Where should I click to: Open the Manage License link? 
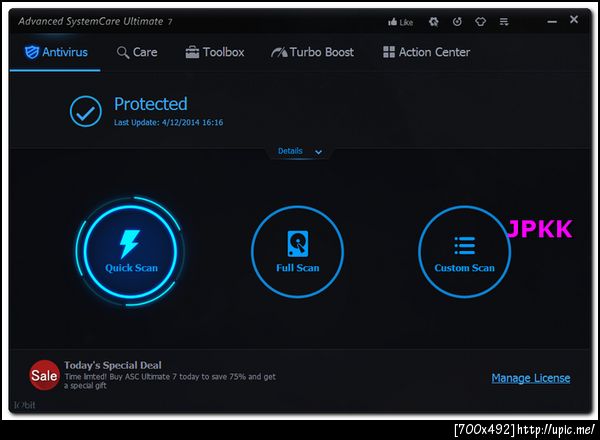click(x=531, y=378)
